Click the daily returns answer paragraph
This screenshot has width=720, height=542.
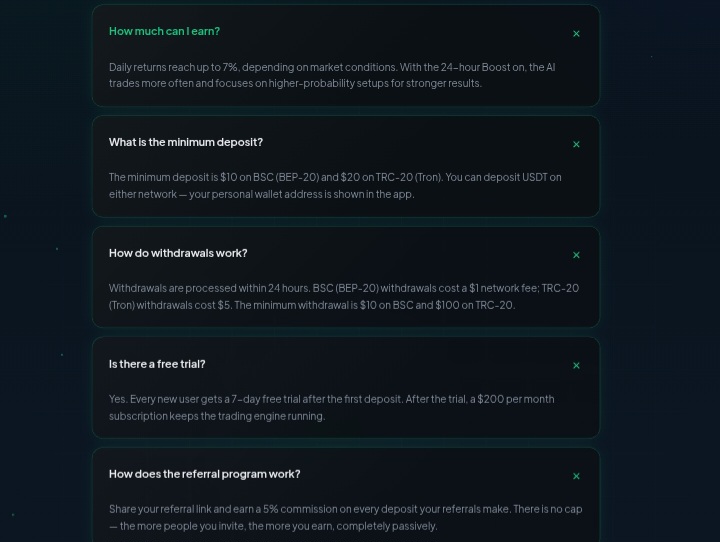pyautogui.click(x=332, y=75)
